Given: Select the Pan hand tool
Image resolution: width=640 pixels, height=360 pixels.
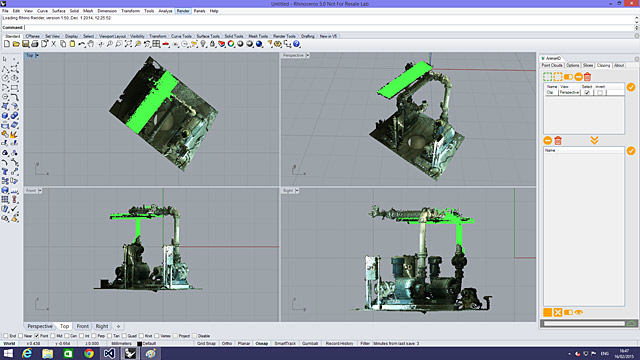Looking at the screenshot, I should tap(91, 44).
